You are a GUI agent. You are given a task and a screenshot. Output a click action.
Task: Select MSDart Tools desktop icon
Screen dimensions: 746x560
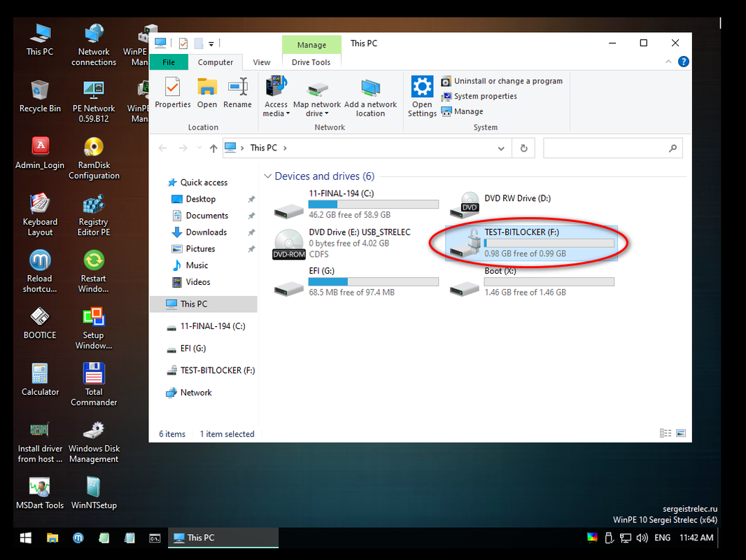coord(40,493)
